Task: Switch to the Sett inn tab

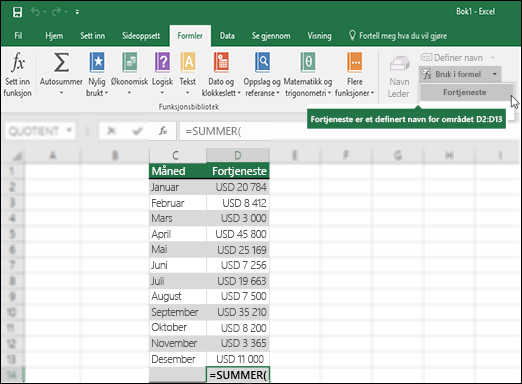Action: click(x=92, y=36)
